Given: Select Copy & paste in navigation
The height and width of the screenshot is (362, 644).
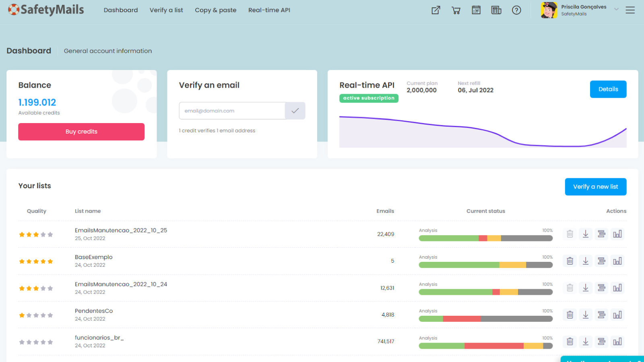Looking at the screenshot, I should coord(215,10).
